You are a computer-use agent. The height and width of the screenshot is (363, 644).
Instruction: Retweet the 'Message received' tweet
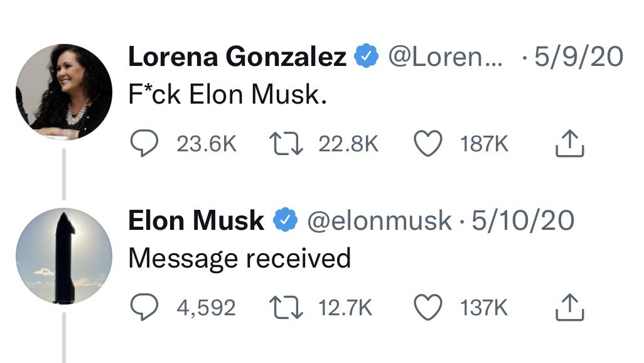click(286, 308)
